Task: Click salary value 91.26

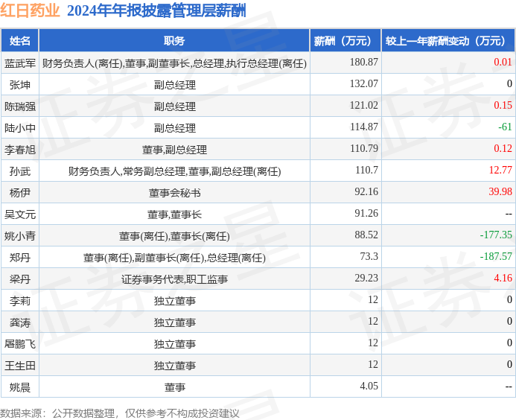Action: click(366, 213)
